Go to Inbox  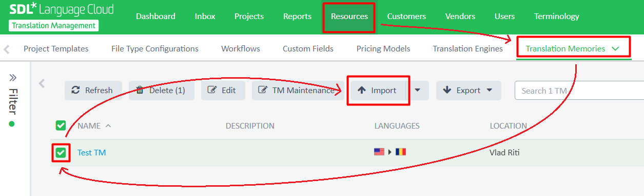click(x=205, y=16)
